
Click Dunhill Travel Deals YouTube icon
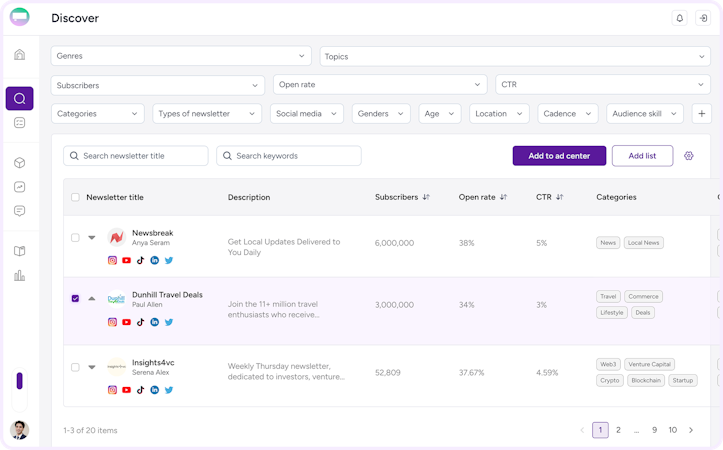pyautogui.click(x=127, y=322)
